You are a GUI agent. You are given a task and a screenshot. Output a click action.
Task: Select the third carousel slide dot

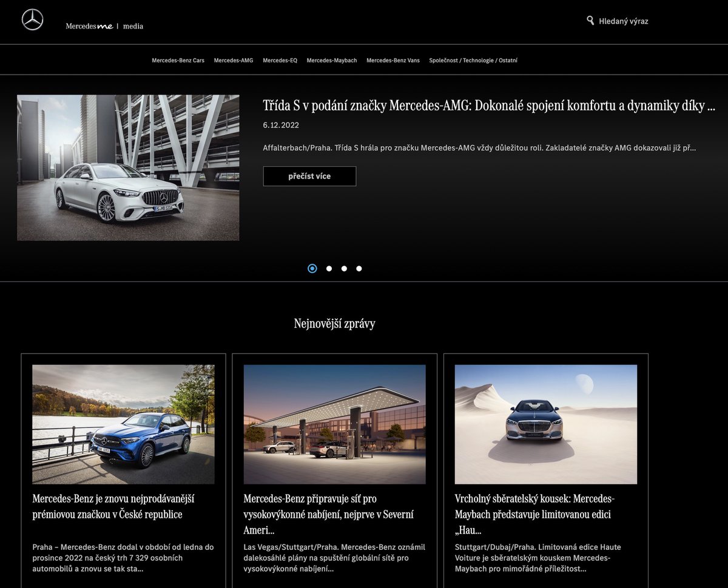pos(344,269)
